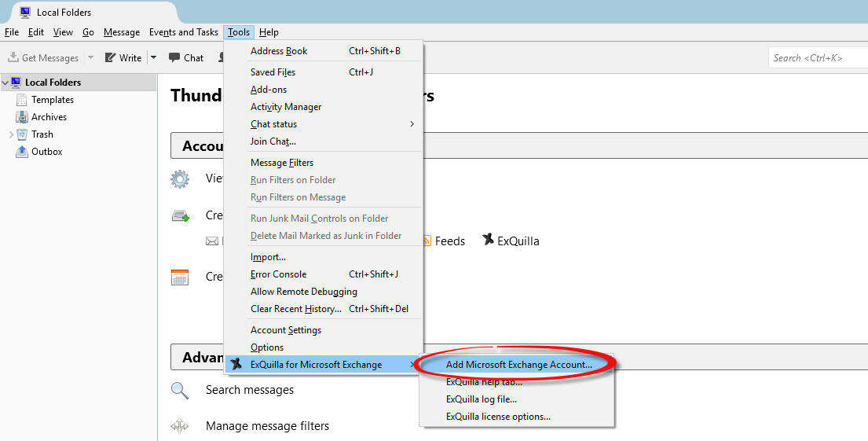Click the Templates folder icon
The height and width of the screenshot is (441, 868).
22,100
